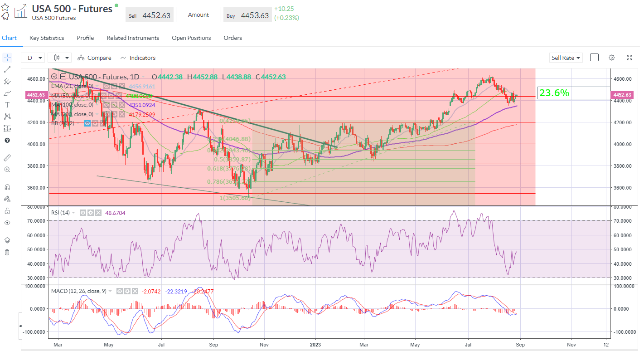Toggle EMA (21) indicator visibility
Viewport: 644px width, 351px height.
click(x=106, y=86)
